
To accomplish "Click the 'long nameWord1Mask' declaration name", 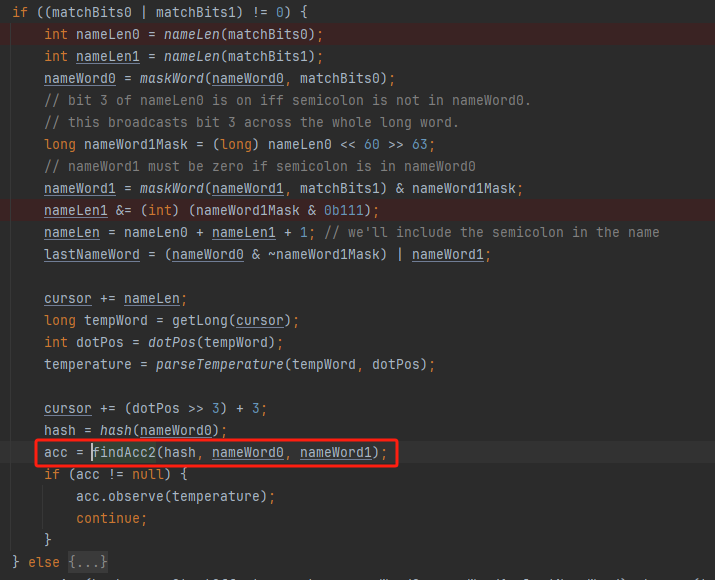I will tap(135, 145).
